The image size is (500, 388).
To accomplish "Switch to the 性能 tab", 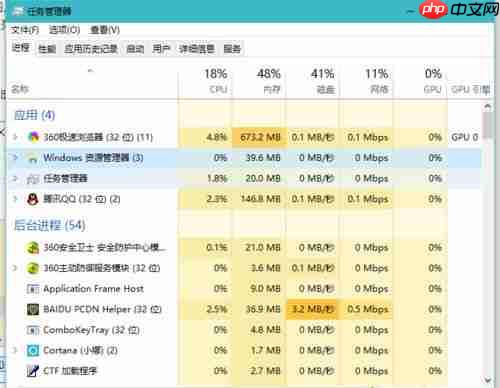I will click(x=47, y=49).
